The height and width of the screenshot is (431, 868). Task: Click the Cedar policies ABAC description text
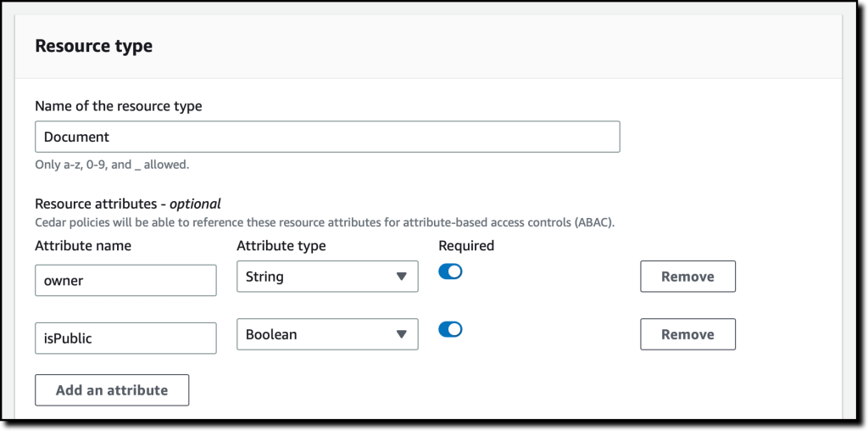[x=325, y=223]
